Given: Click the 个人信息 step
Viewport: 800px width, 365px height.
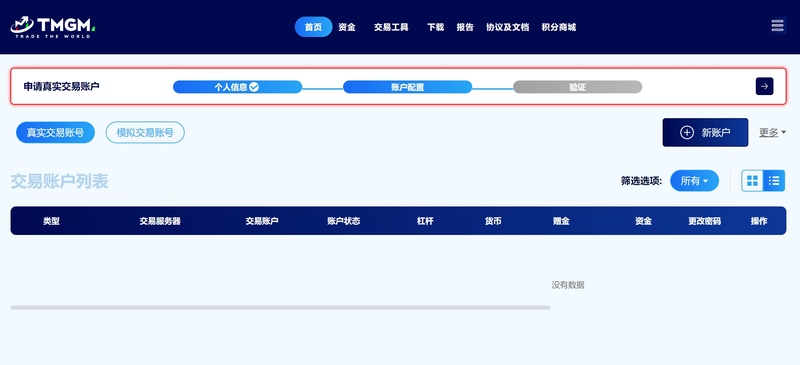Looking at the screenshot, I should pyautogui.click(x=237, y=87).
